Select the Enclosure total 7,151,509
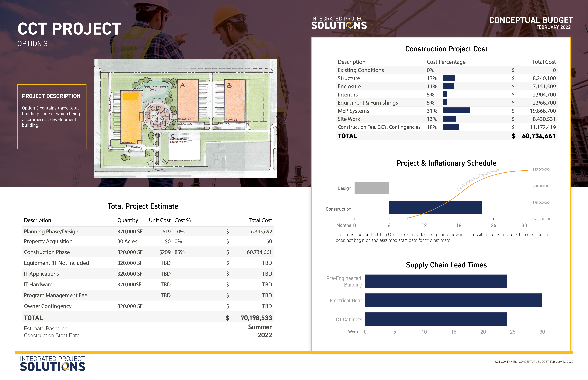Screen dimensions: 588x380 [544, 86]
